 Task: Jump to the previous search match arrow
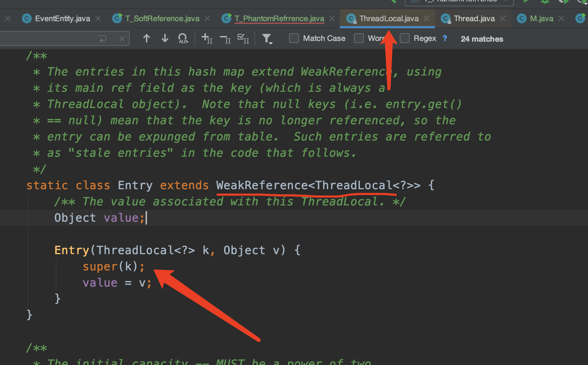(x=147, y=38)
